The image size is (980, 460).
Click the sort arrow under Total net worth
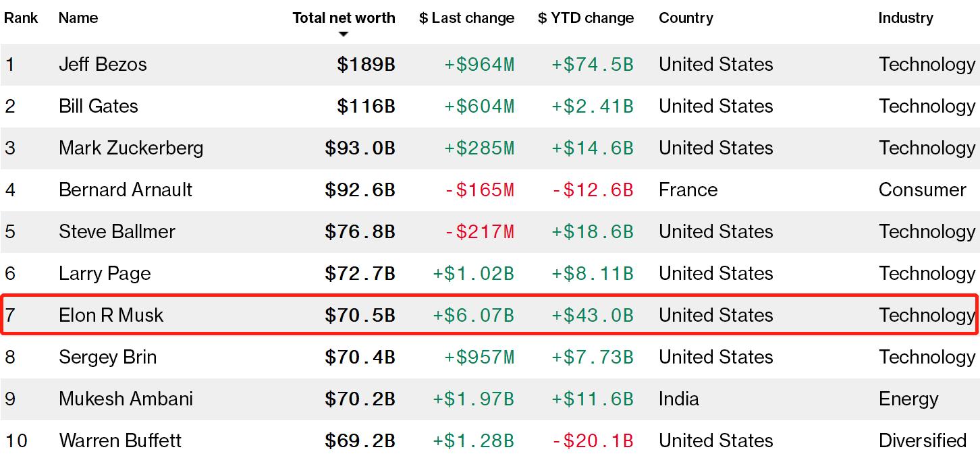(344, 34)
